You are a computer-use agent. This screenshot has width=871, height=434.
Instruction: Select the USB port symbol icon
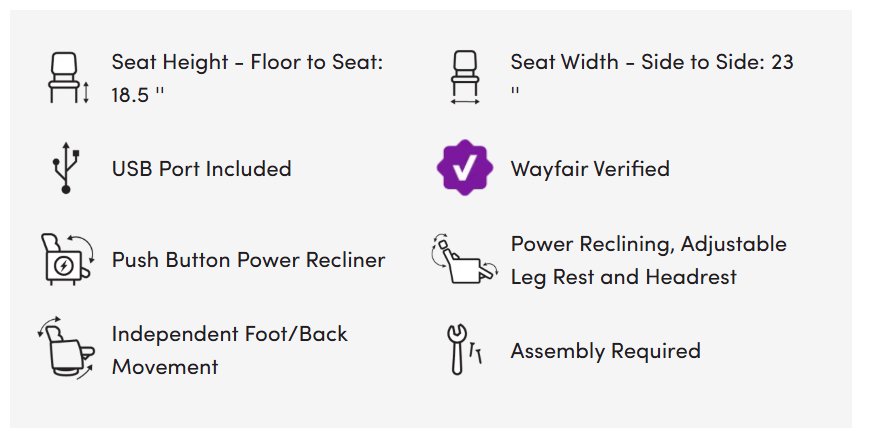coord(67,168)
